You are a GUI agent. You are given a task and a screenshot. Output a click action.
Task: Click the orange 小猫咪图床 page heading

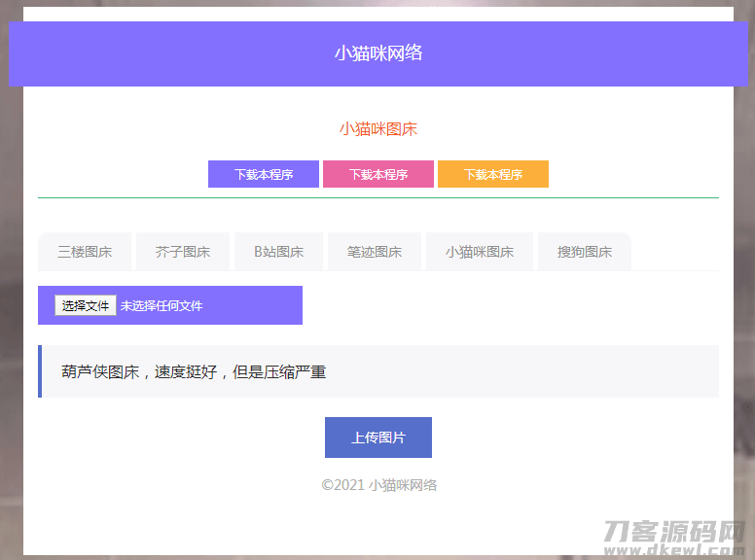point(378,129)
